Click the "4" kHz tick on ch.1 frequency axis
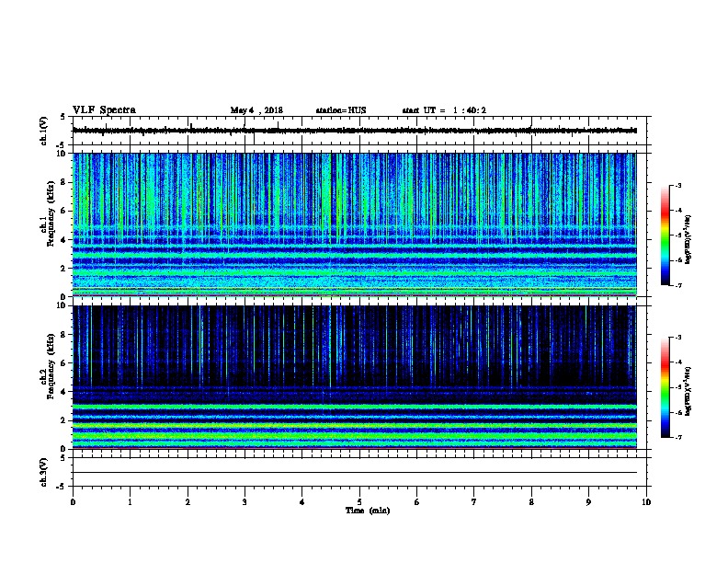This screenshot has width=728, height=563. point(63,239)
